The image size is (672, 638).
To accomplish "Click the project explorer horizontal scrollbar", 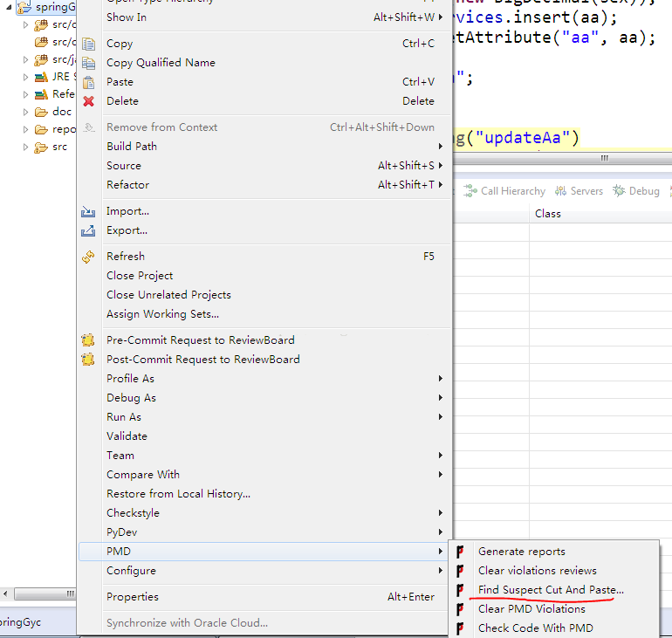I will click(45, 593).
